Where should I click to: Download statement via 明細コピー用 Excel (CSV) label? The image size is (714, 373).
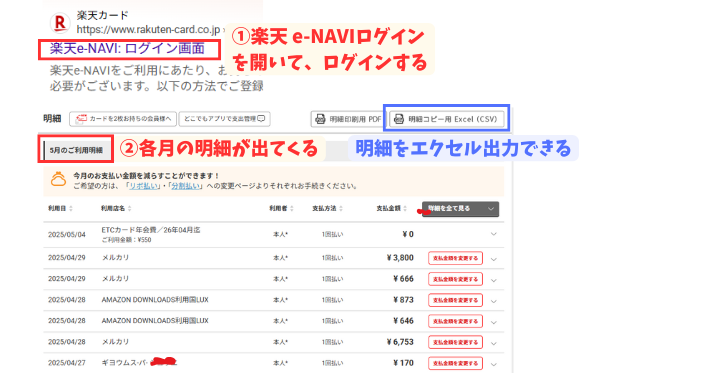click(453, 119)
